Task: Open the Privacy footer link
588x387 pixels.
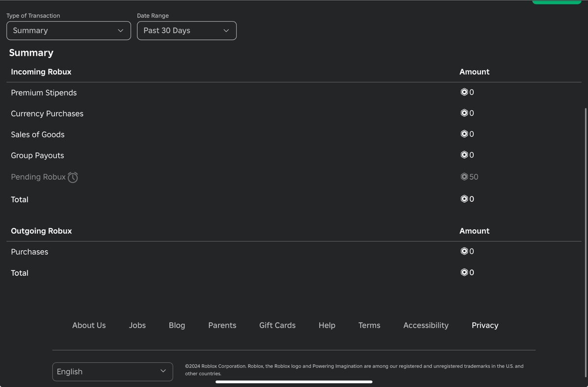Action: 485,326
